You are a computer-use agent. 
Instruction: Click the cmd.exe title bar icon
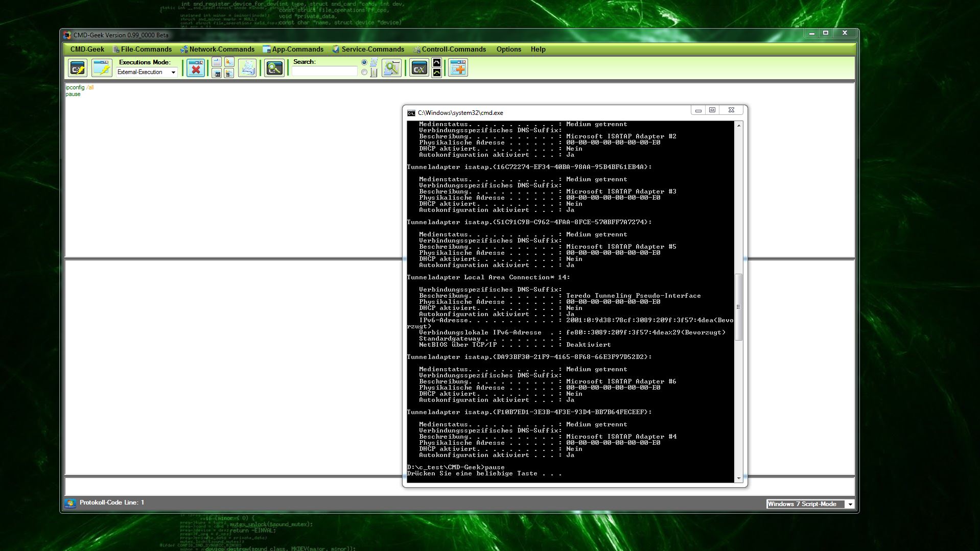pos(411,113)
